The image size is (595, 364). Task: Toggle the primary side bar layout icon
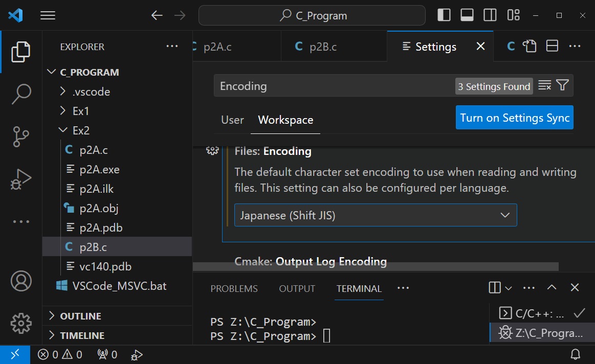click(x=444, y=15)
